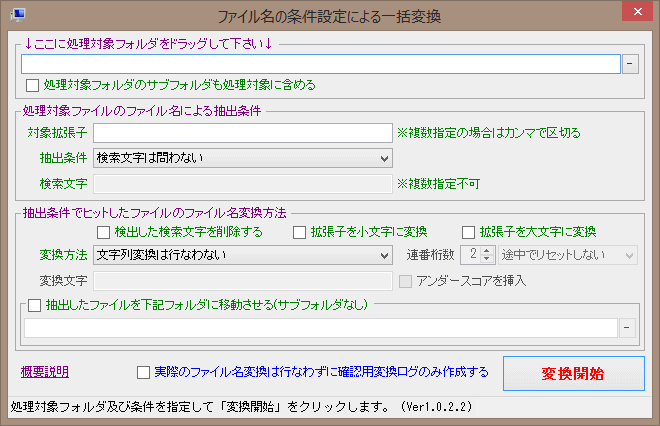660x426 pixels.
Task: Check 拡張子を大文字に変換 option
Action: click(469, 233)
